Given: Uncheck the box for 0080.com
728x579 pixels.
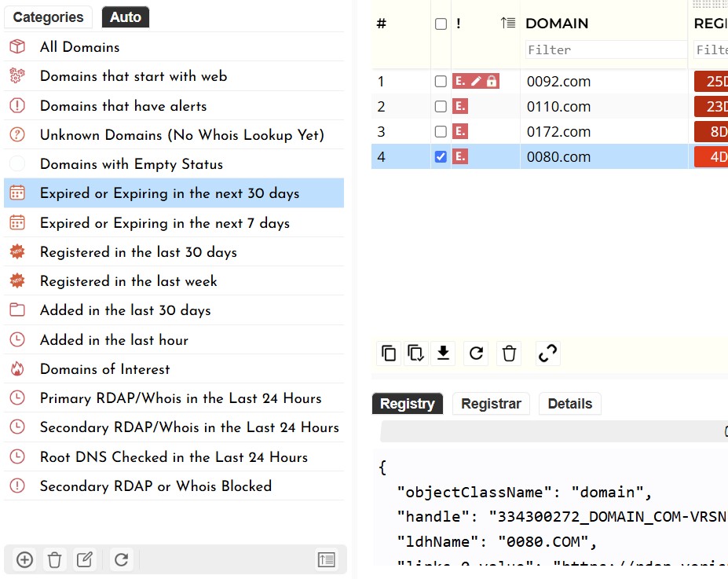Looking at the screenshot, I should pyautogui.click(x=441, y=157).
